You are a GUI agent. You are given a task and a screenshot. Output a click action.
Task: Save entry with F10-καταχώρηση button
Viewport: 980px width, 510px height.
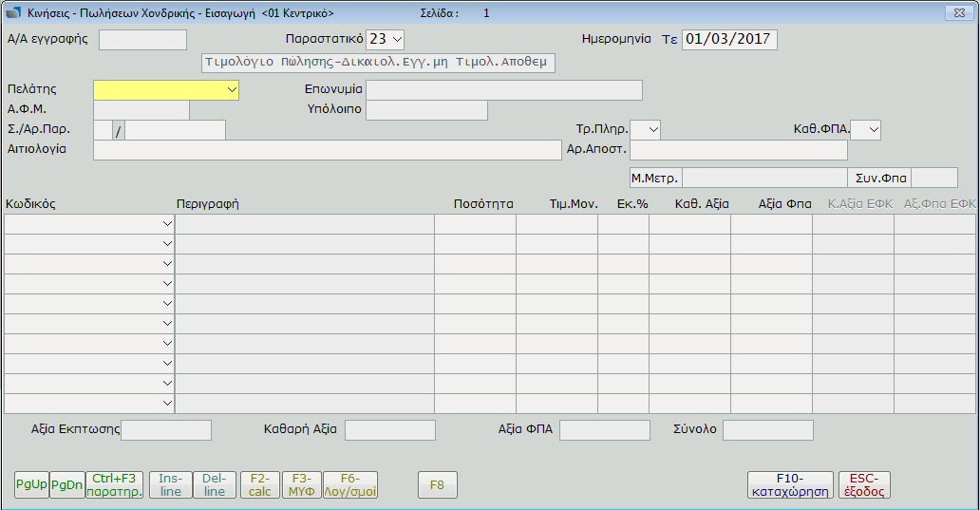point(790,484)
